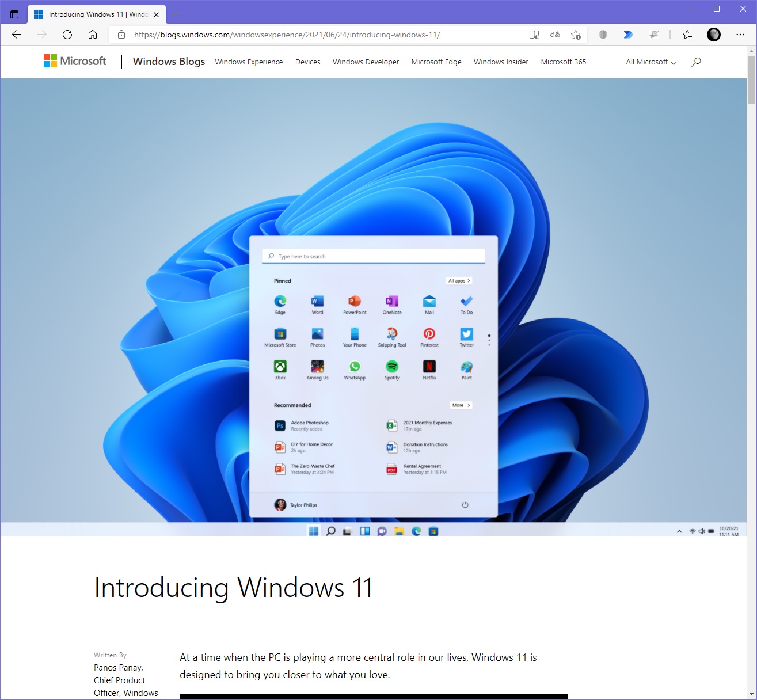This screenshot has width=757, height=700.
Task: Click the Start button on pictured taskbar
Action: pos(314,531)
